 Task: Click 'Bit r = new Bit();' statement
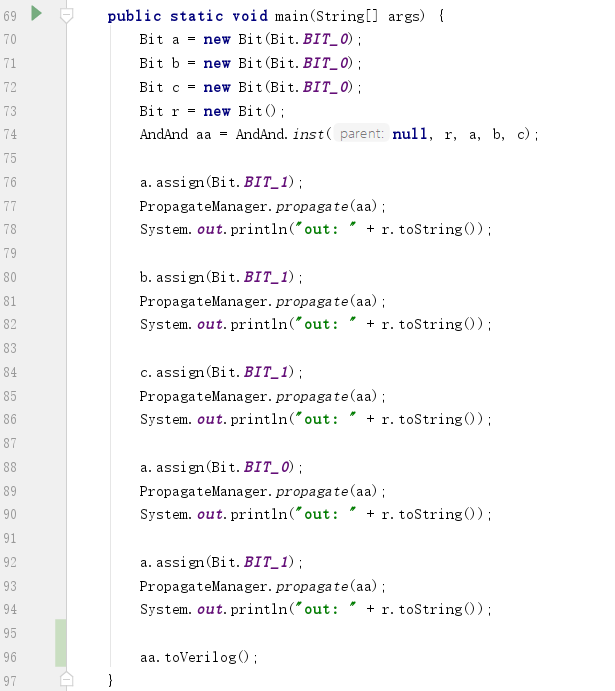[212, 111]
